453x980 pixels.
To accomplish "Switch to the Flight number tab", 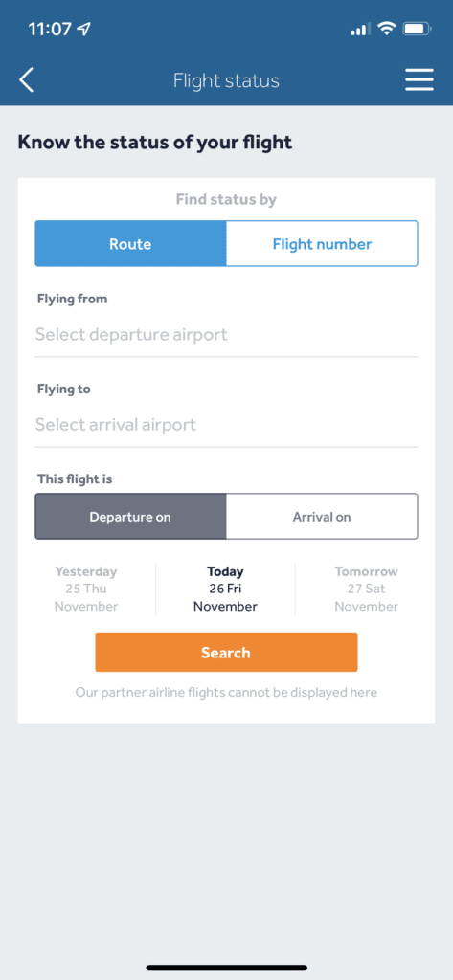I will tap(322, 244).
